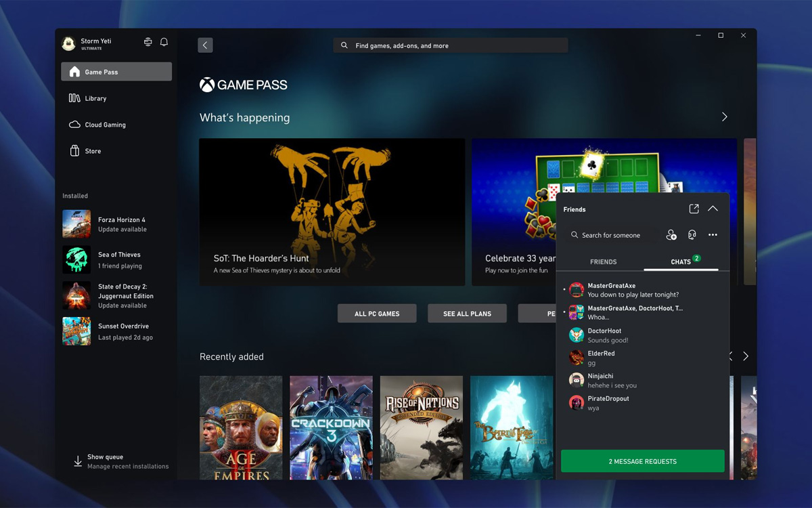Click Forza Horizon 4 Update available text
This screenshot has width=812, height=508.
pyautogui.click(x=122, y=230)
